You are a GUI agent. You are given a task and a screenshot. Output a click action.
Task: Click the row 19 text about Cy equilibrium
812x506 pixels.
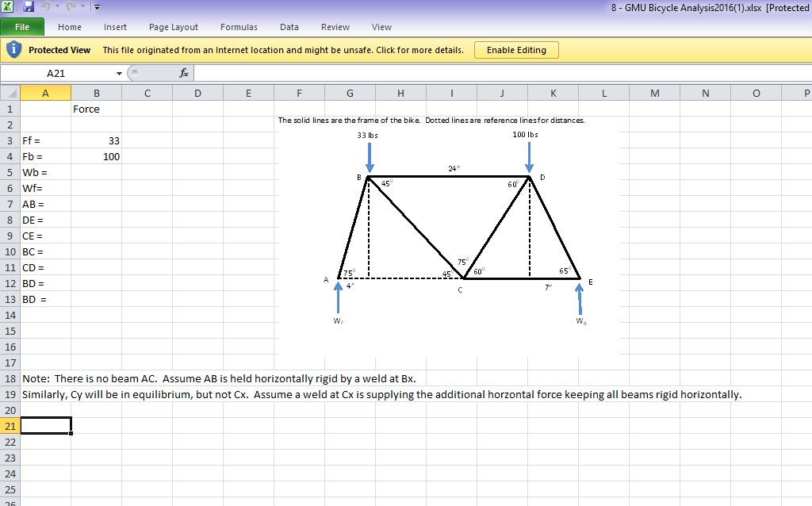click(x=381, y=395)
